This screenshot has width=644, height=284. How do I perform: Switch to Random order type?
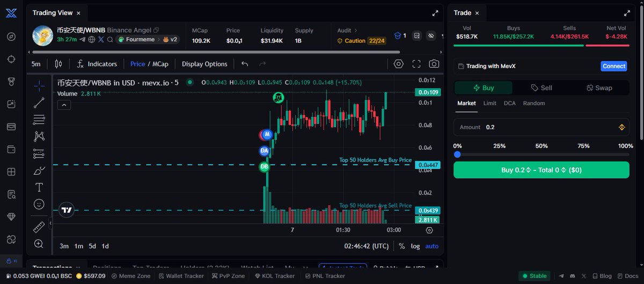[534, 103]
